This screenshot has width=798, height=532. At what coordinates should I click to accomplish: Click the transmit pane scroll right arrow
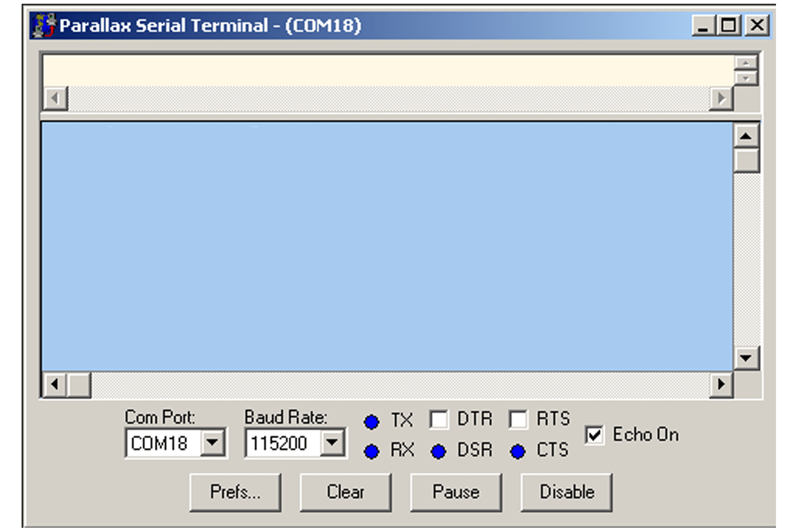pyautogui.click(x=721, y=99)
